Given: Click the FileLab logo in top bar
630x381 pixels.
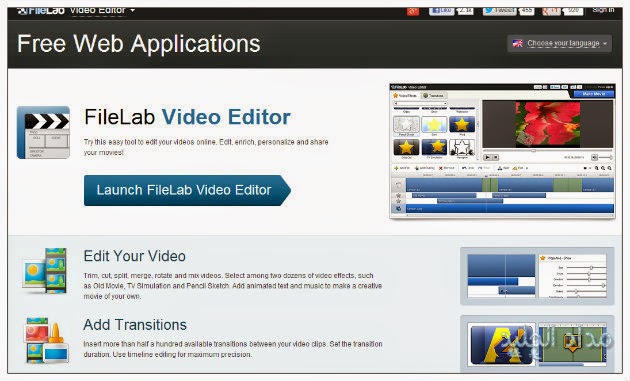Looking at the screenshot, I should click(x=41, y=10).
